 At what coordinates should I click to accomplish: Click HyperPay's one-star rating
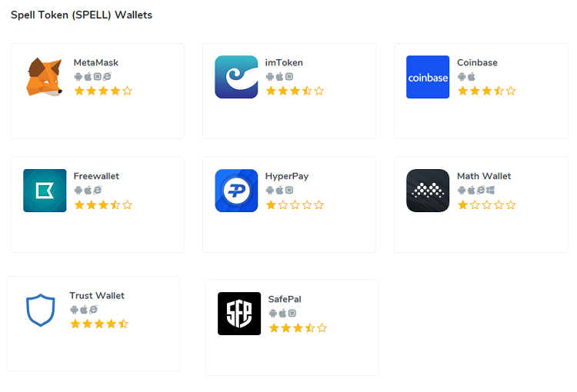click(295, 204)
